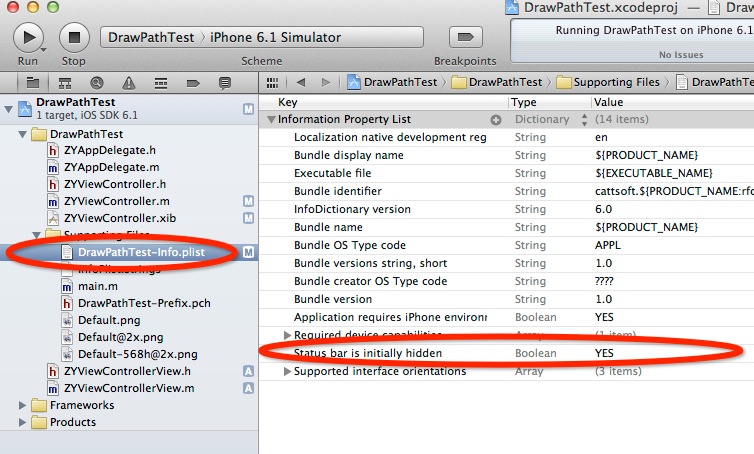Screen dimensions: 754x454
Task: Show the Breakpoint navigator
Action: pos(193,83)
